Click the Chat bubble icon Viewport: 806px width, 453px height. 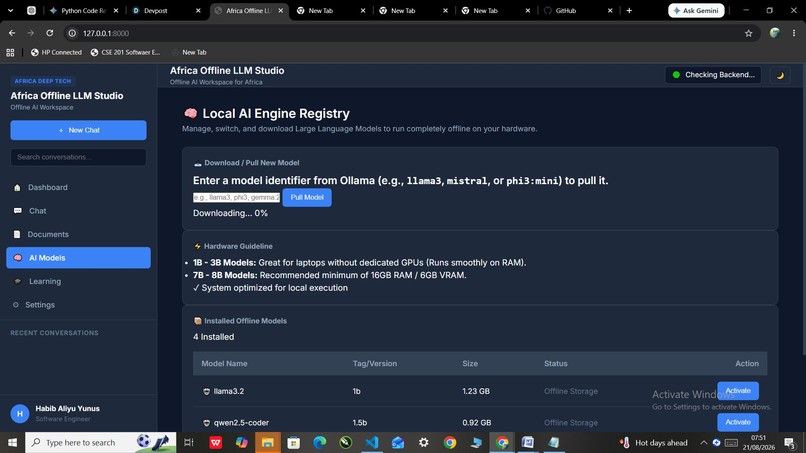pos(17,211)
